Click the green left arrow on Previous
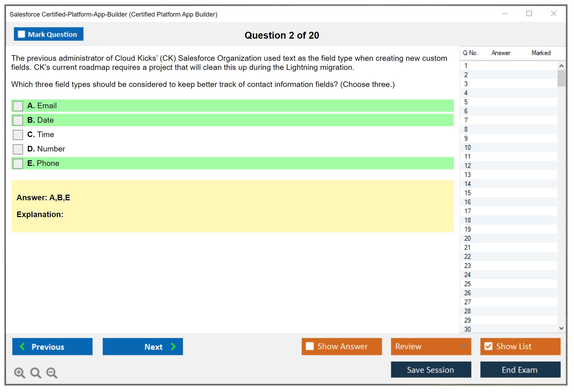Screen dimensions: 574x392 click(x=22, y=346)
